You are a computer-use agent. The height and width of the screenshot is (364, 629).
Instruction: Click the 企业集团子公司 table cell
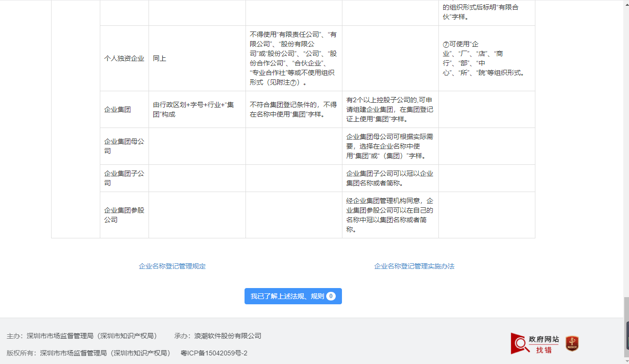[124, 178]
